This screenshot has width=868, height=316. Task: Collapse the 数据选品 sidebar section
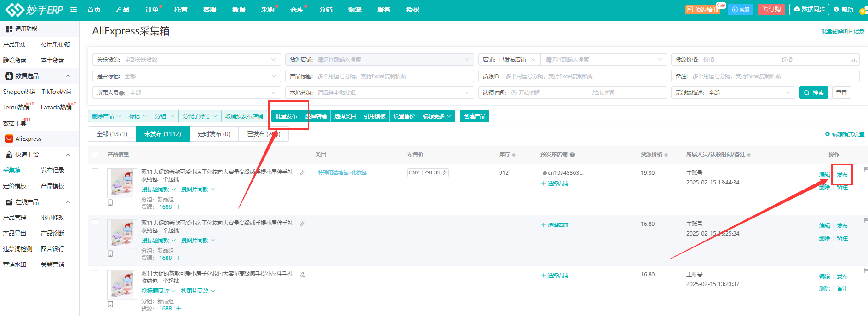point(68,76)
